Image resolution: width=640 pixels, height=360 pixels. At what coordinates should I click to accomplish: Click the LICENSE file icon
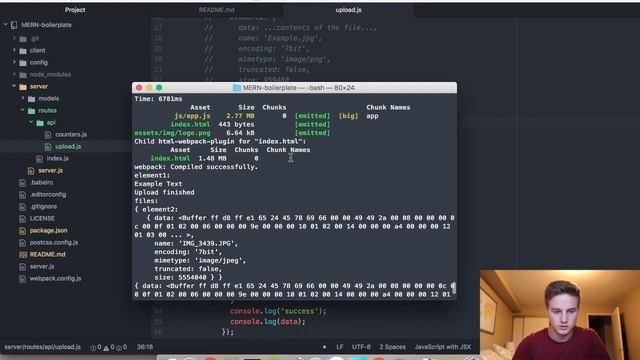click(22, 219)
